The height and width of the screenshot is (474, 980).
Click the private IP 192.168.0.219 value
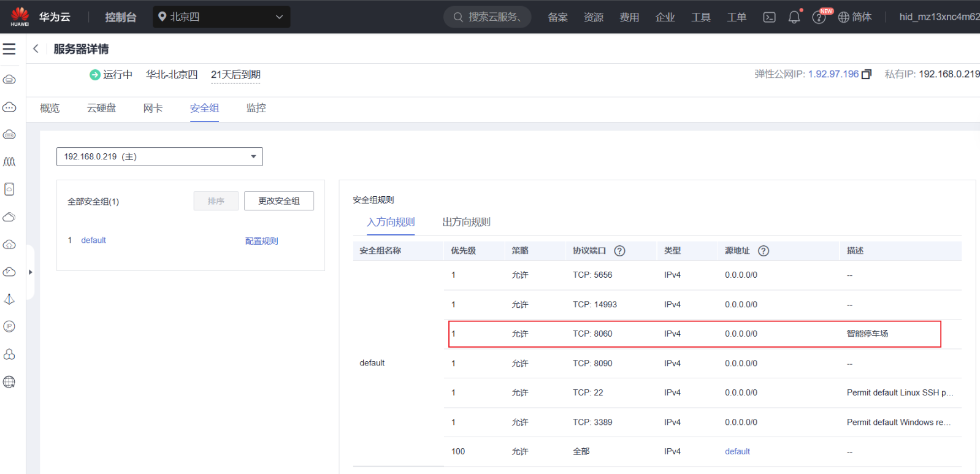(x=949, y=74)
